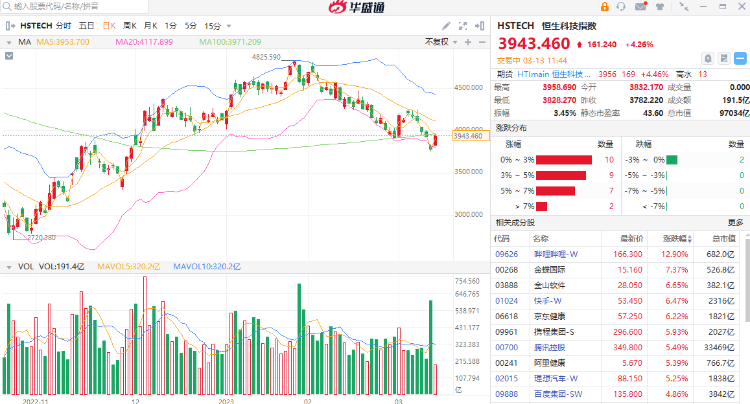Click 更多 to view more constituents
Viewport: 750px width, 404px height.
735,223
